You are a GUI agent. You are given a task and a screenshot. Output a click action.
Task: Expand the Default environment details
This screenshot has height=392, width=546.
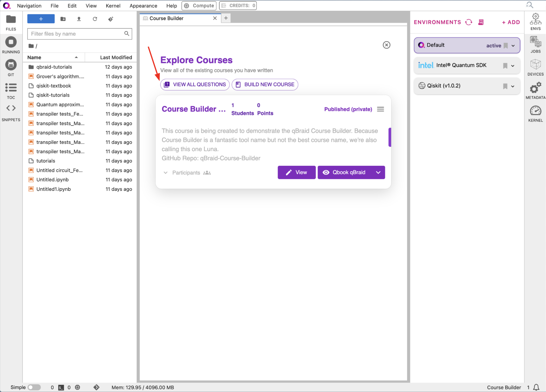(513, 45)
